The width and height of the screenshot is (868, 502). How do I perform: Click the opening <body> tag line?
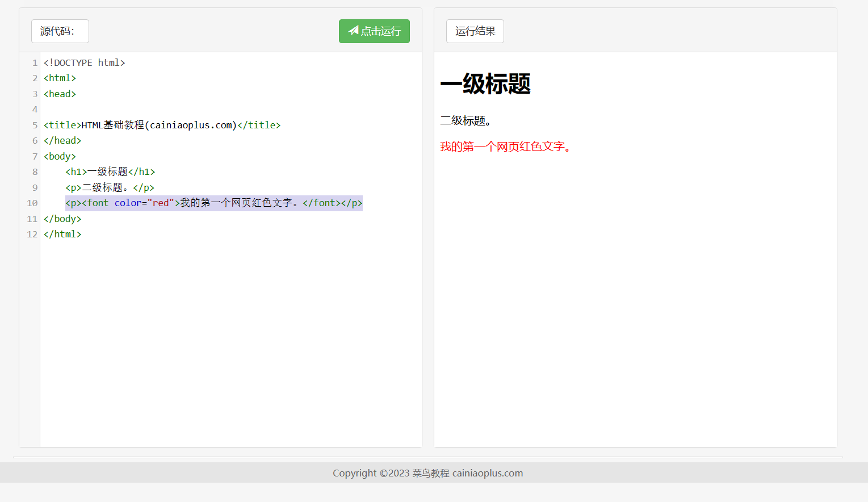[x=60, y=156]
